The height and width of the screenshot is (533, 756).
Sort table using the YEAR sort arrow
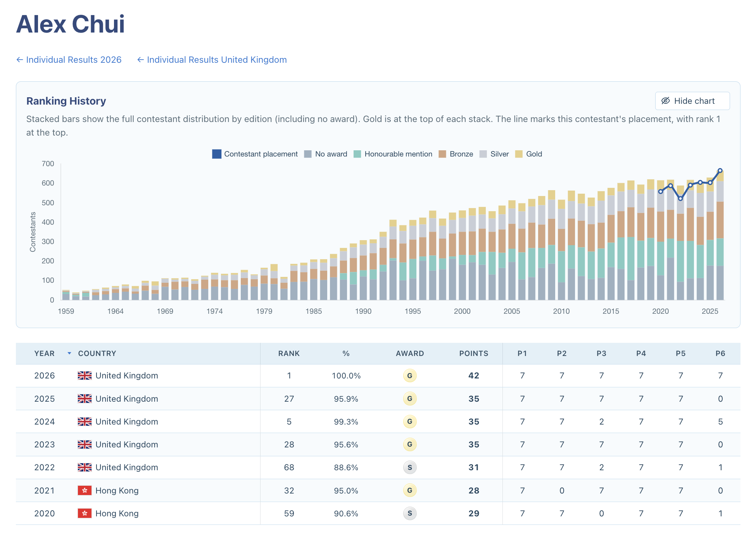tap(69, 353)
